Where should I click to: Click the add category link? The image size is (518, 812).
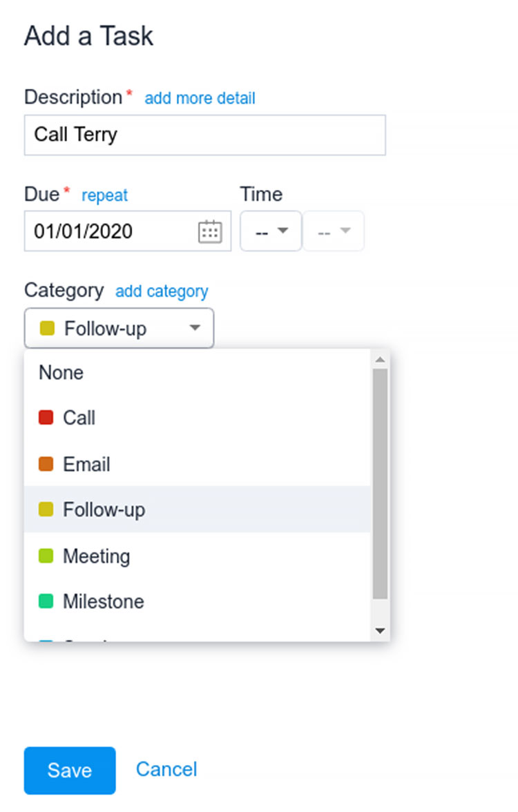point(162,291)
